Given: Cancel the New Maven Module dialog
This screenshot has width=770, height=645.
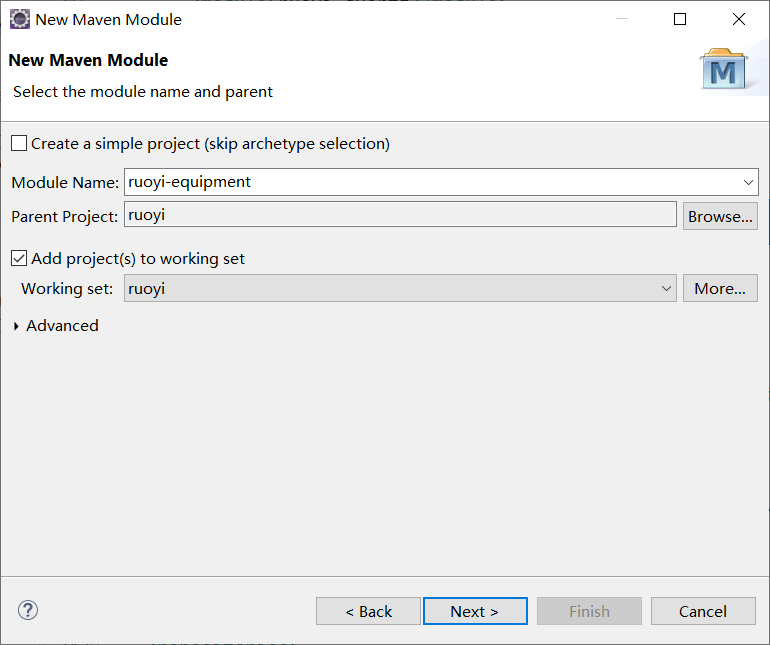Looking at the screenshot, I should coord(703,611).
